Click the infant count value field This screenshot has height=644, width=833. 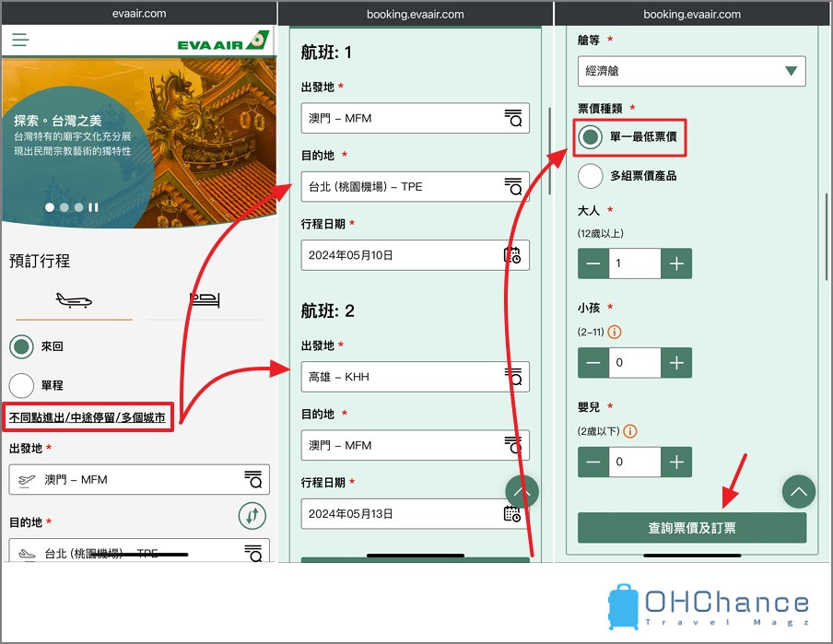pos(635,462)
